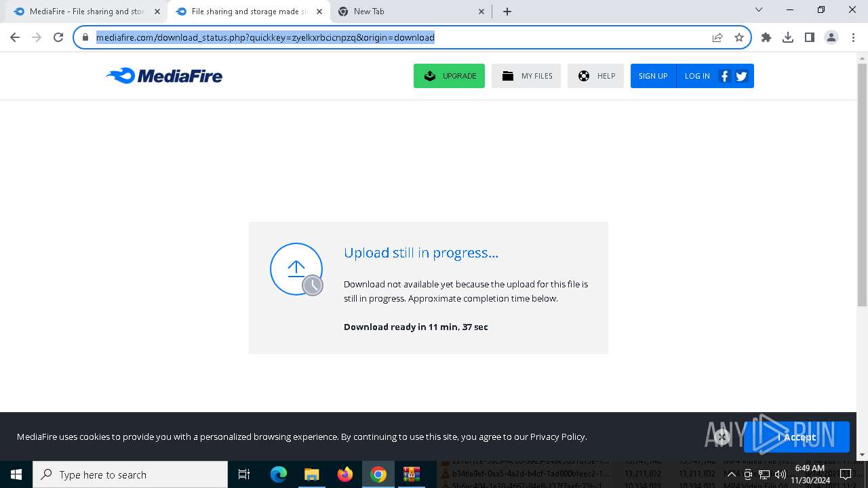868x488 pixels.
Task: Launch Microsoft Edge from taskbar
Action: coord(279,474)
